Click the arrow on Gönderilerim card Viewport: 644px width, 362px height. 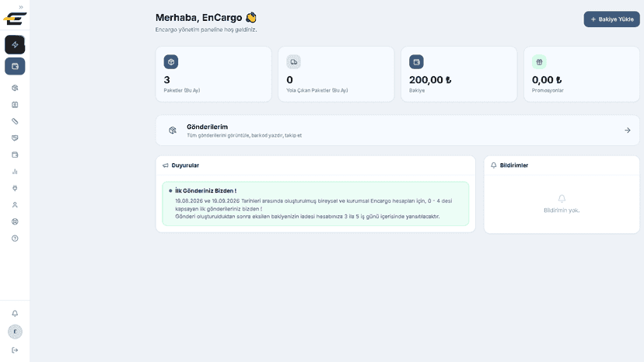(627, 130)
